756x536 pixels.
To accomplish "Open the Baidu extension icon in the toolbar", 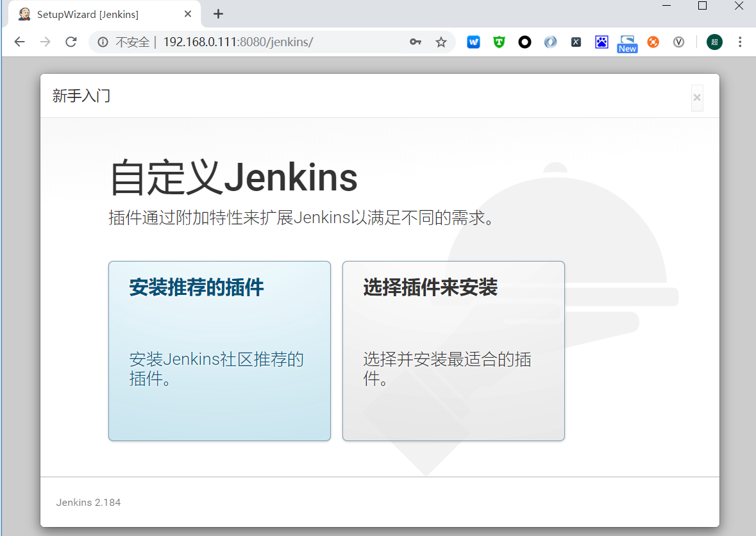I will click(x=601, y=42).
